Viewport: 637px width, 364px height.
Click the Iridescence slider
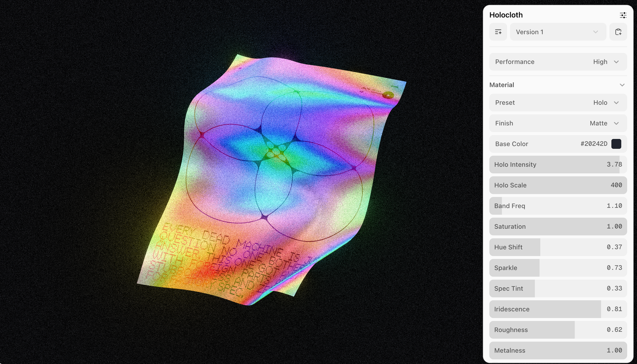(558, 309)
